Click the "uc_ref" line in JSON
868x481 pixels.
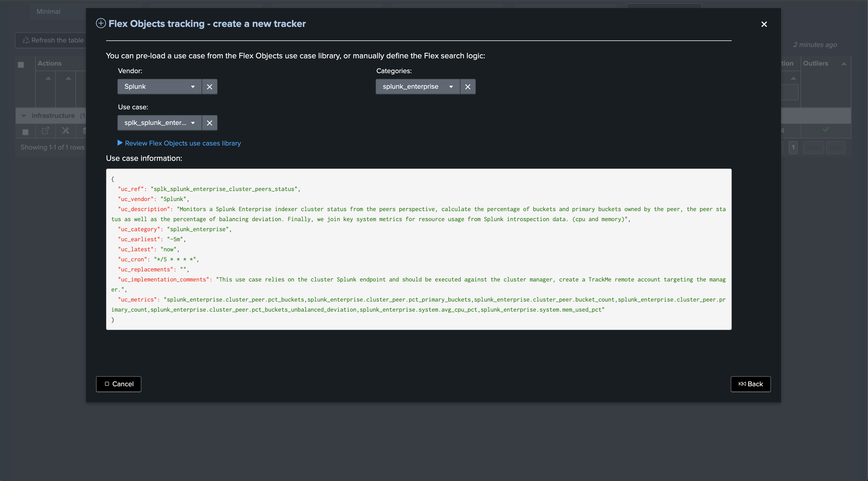pos(209,189)
